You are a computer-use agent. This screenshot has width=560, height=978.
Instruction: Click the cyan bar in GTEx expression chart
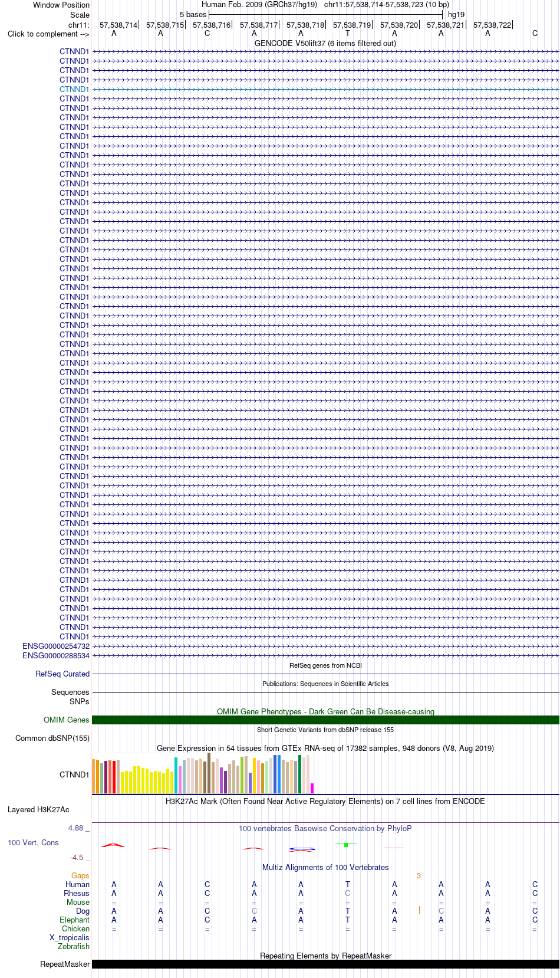tap(176, 775)
